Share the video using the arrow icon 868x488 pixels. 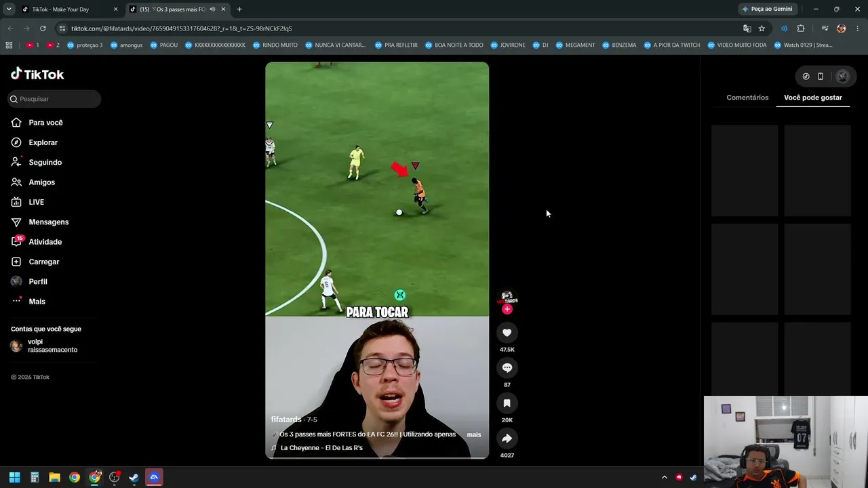tap(507, 439)
